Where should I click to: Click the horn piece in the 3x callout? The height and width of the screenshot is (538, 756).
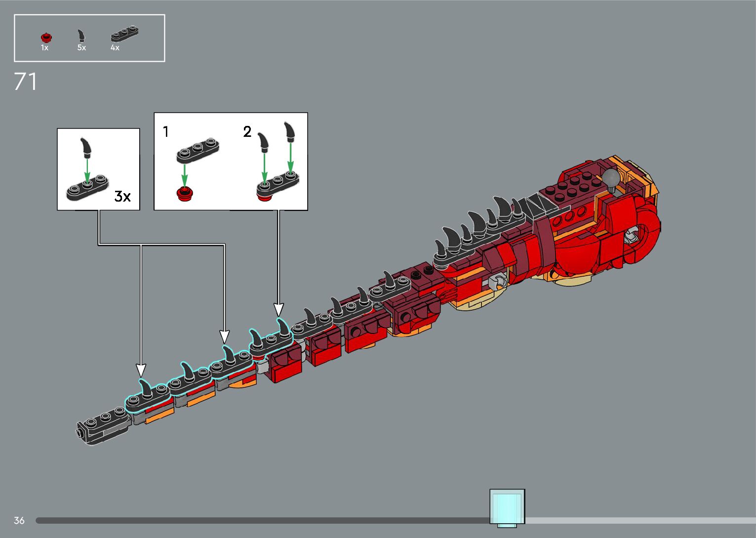coord(87,147)
